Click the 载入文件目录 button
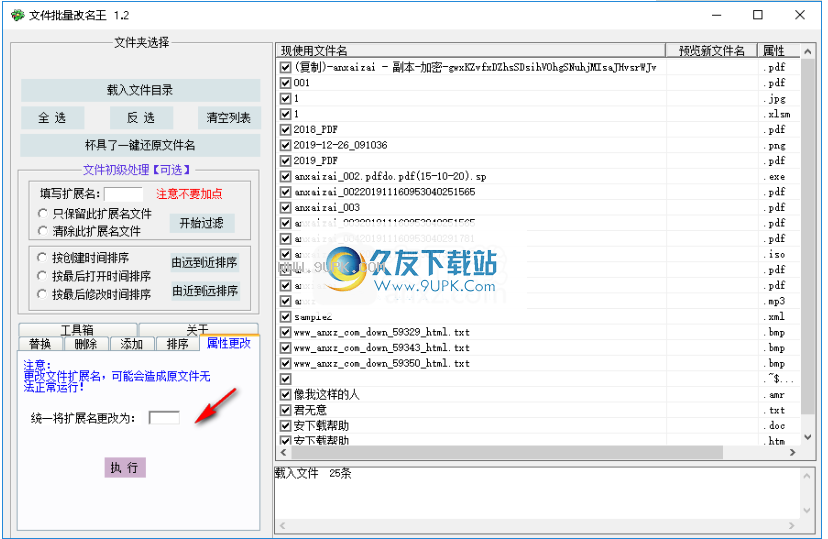The width and height of the screenshot is (828, 539). tap(140, 90)
